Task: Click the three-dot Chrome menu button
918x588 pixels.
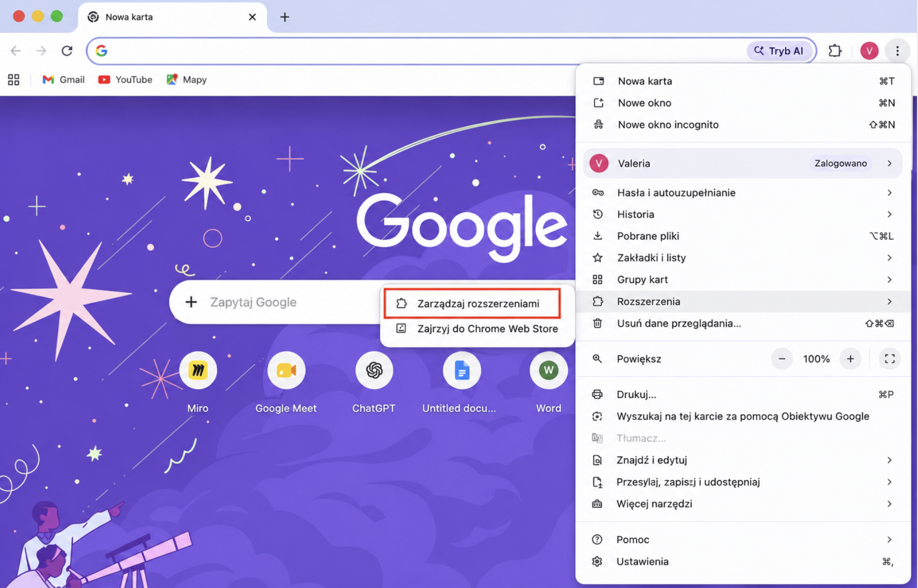Action: [897, 51]
